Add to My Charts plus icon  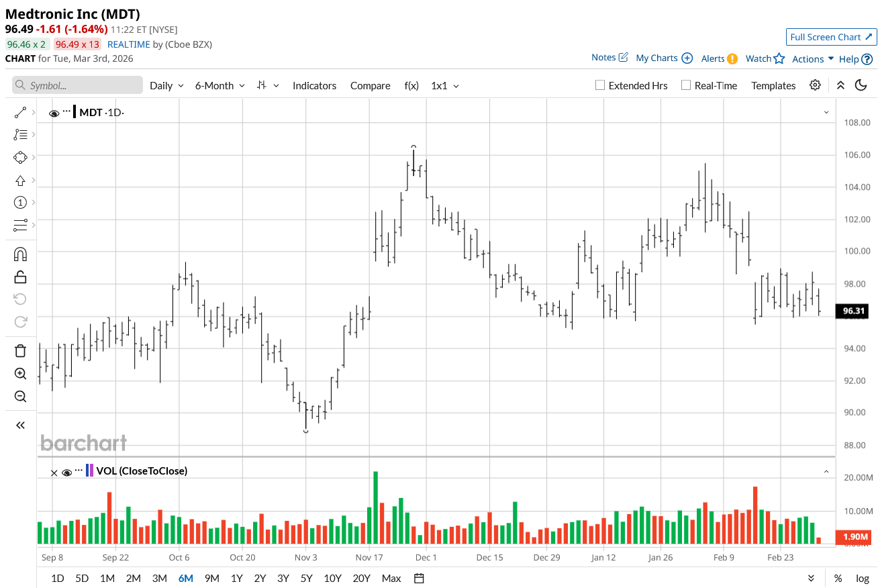[687, 58]
